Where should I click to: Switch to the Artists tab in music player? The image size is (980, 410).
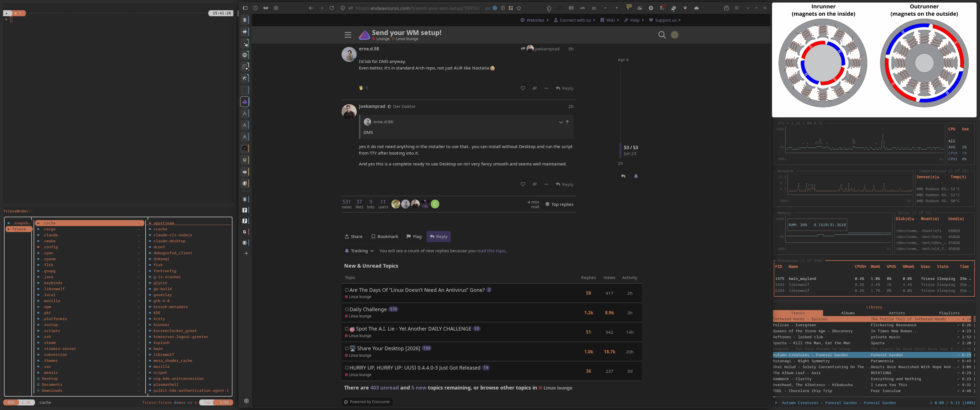[897, 313]
